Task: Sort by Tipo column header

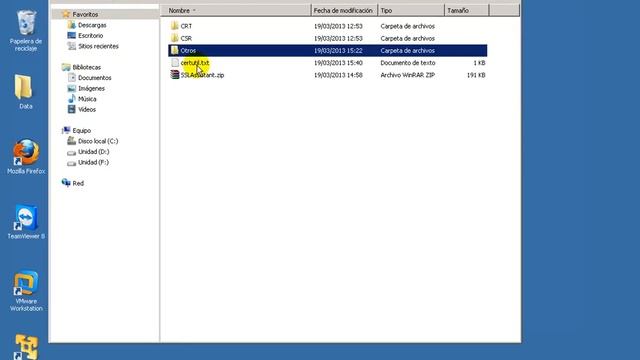Action: pyautogui.click(x=411, y=10)
